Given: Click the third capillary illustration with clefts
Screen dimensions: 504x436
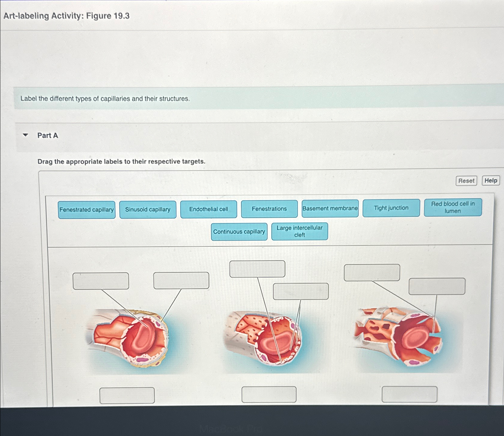Looking at the screenshot, I should coord(398,337).
